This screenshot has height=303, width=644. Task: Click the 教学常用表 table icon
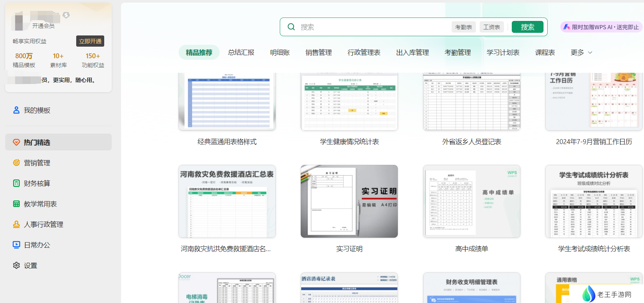click(x=16, y=204)
